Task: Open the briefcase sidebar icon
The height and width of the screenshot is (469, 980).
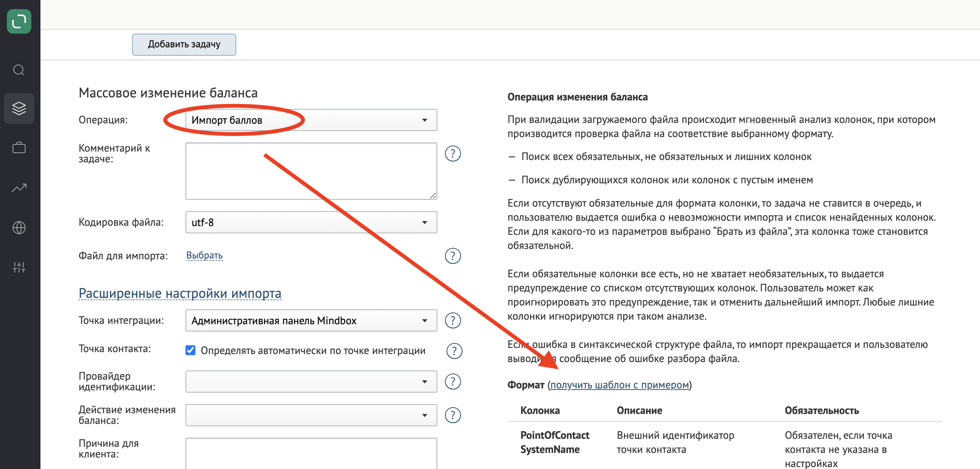Action: click(19, 148)
